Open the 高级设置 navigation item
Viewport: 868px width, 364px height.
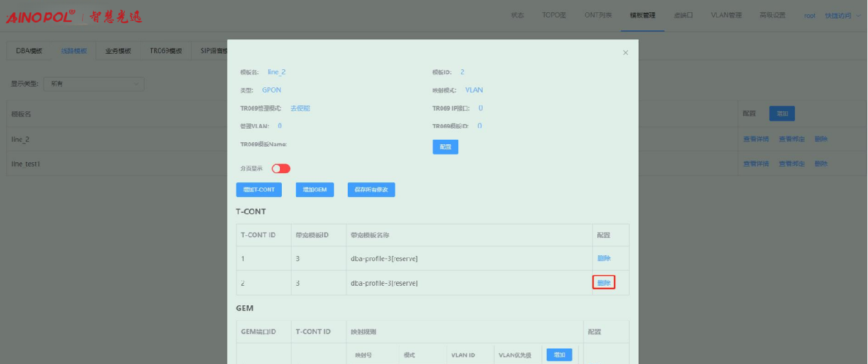pyautogui.click(x=772, y=16)
